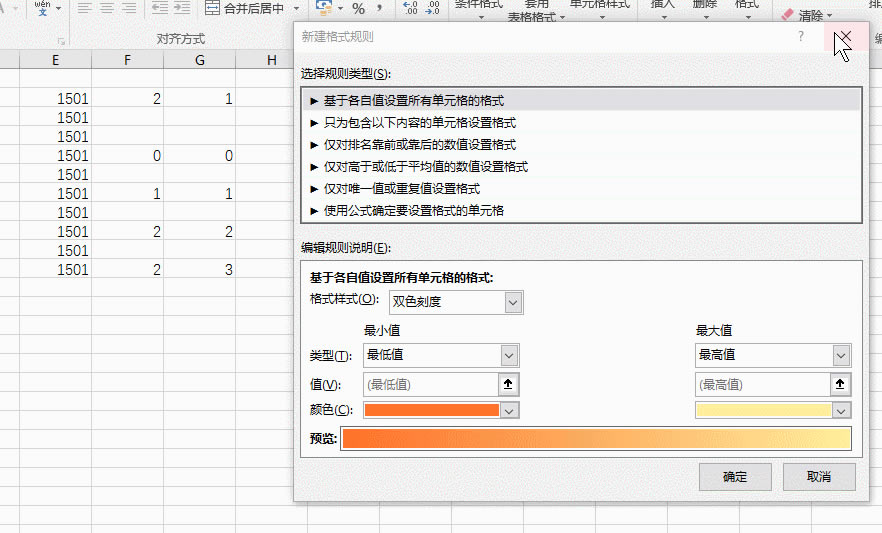
Task: Click the first cell showing 1501
Action: (x=55, y=99)
